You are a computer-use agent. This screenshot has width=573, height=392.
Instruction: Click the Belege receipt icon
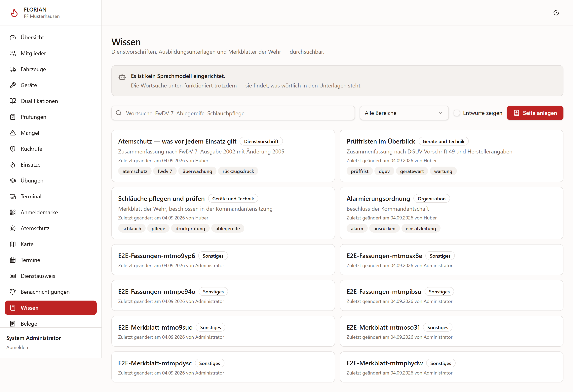point(13,323)
